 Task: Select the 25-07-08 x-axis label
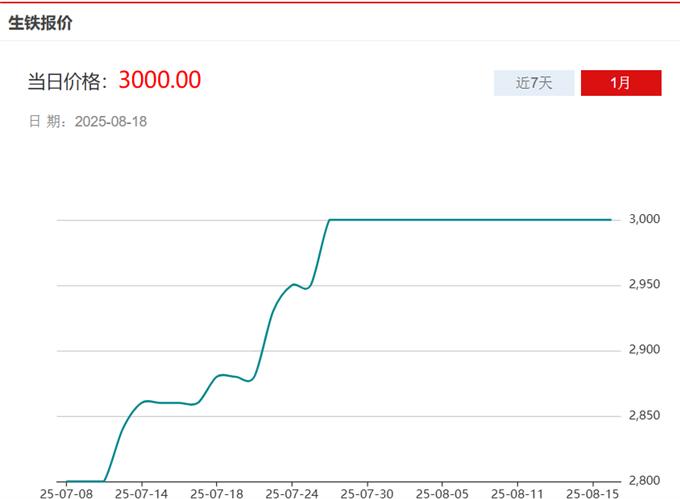pyautogui.click(x=67, y=492)
